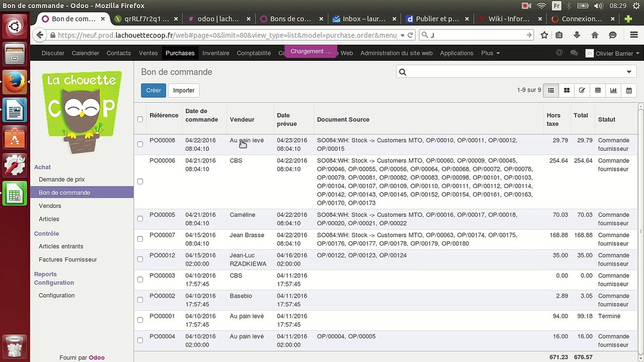Bookmark this page with star icon
Viewport: 644px width, 362px height.
(x=544, y=35)
